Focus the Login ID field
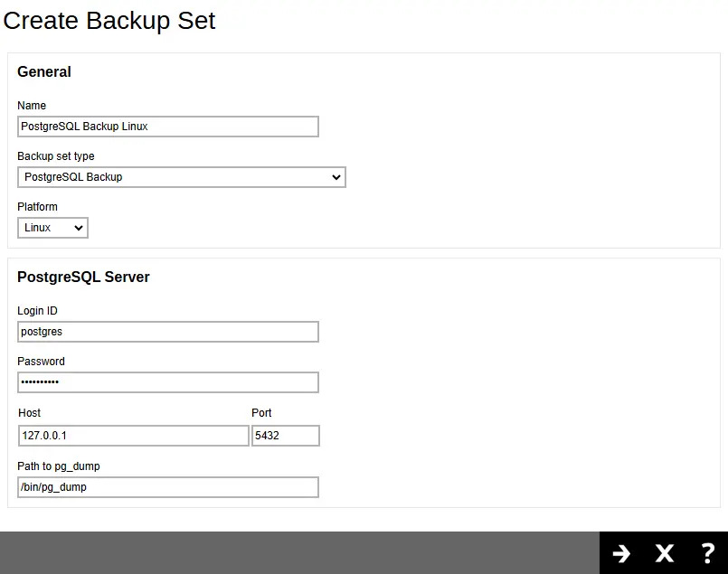The image size is (728, 574). click(x=168, y=332)
